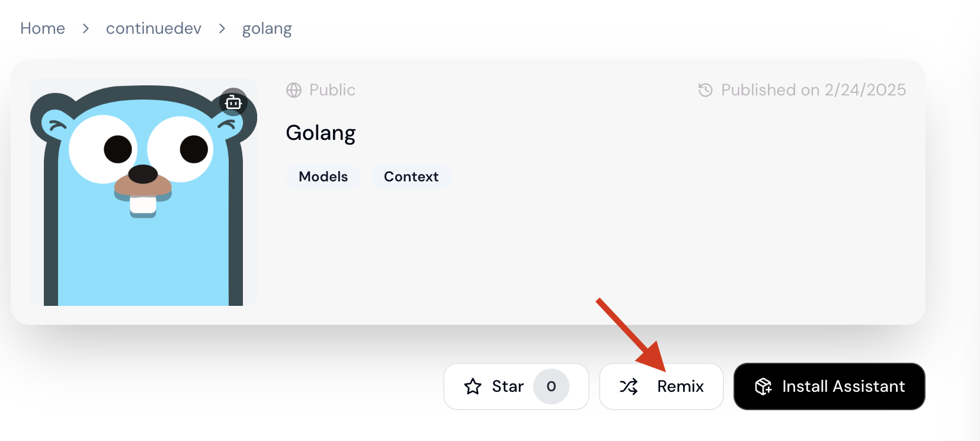Expand details under the Golang title

point(321,133)
